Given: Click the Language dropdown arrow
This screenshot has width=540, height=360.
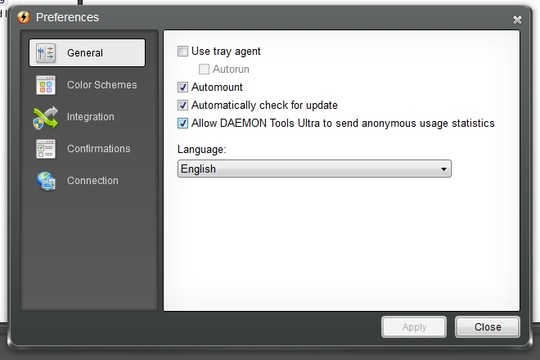Looking at the screenshot, I should (x=444, y=169).
